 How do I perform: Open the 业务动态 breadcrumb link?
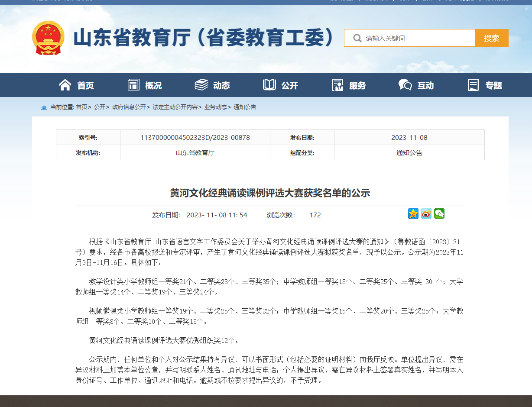tap(215, 107)
